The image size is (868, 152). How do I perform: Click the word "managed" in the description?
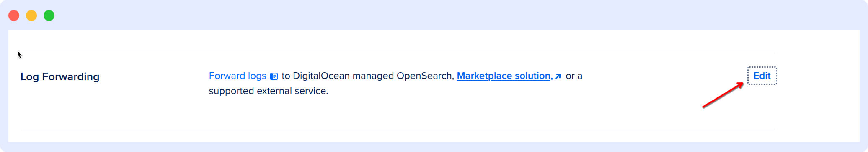[373, 76]
